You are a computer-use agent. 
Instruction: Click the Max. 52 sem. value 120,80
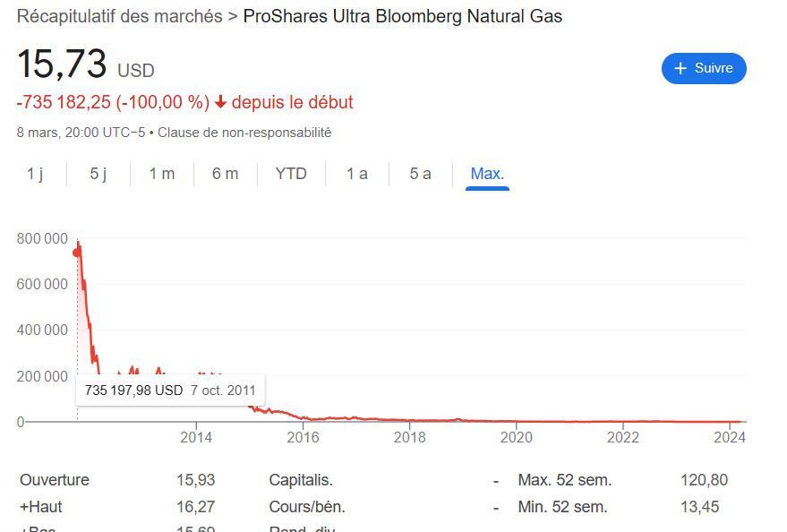tap(704, 480)
